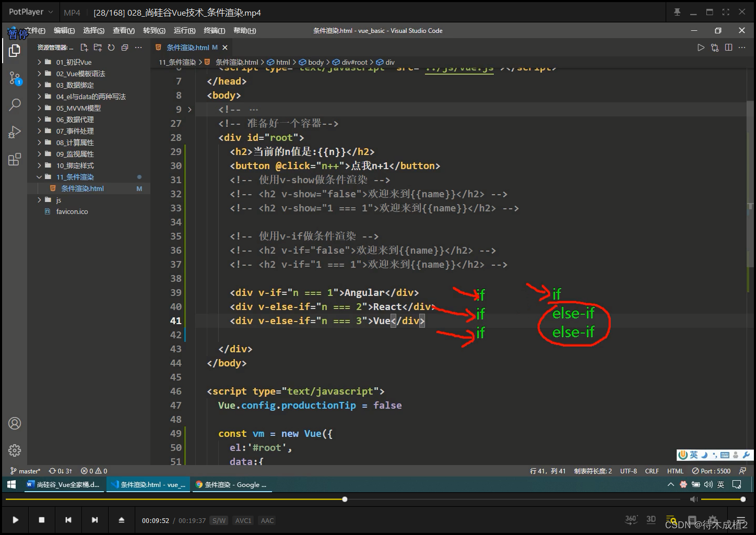Collapse all folders in explorer
The image size is (756, 535).
click(x=125, y=47)
